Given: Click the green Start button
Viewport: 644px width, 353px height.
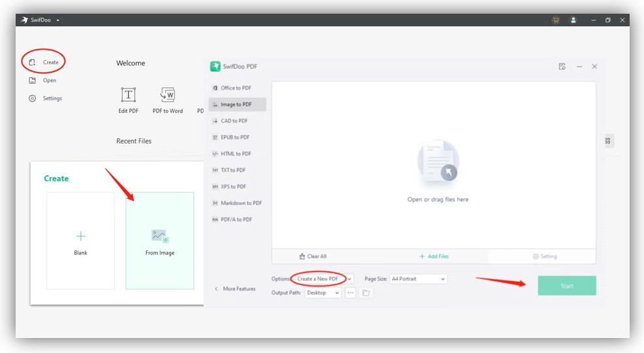Looking at the screenshot, I should tap(567, 286).
